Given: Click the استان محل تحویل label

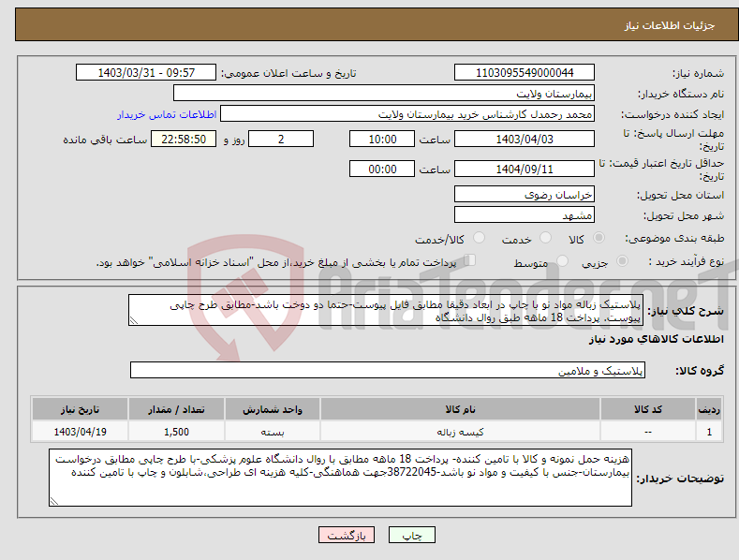Looking at the screenshot, I should coord(680,195).
